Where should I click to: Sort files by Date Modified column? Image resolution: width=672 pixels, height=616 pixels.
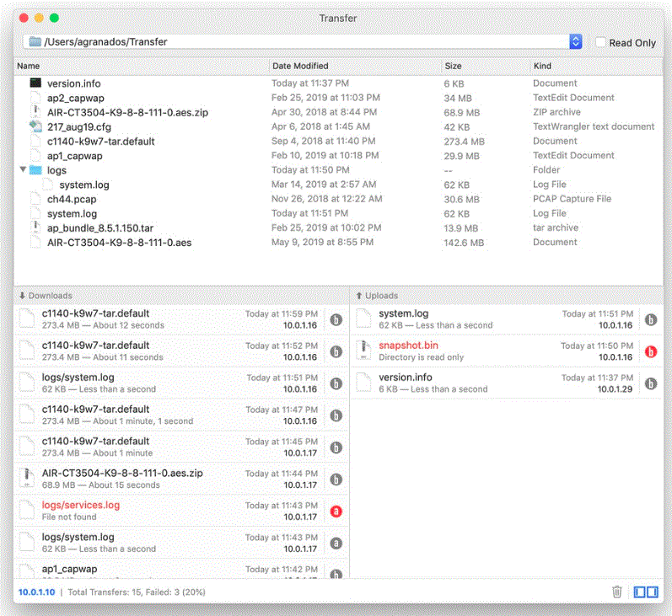tap(300, 66)
